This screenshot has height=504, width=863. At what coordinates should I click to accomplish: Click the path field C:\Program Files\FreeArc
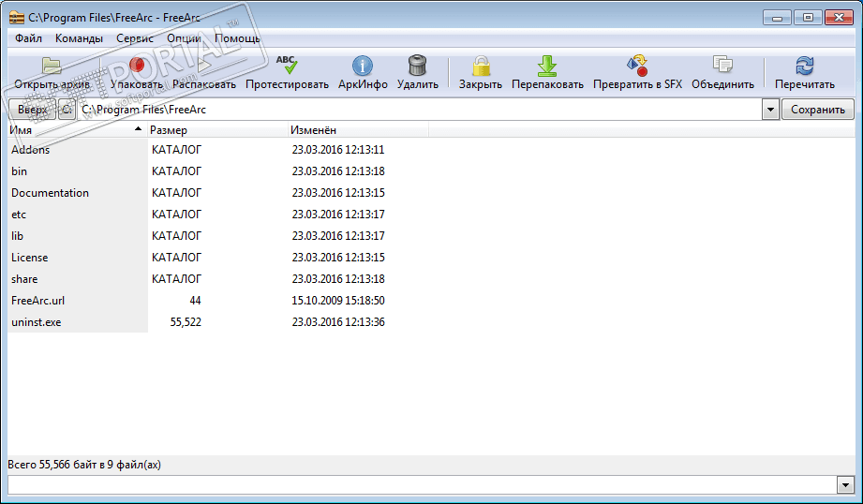(420, 110)
